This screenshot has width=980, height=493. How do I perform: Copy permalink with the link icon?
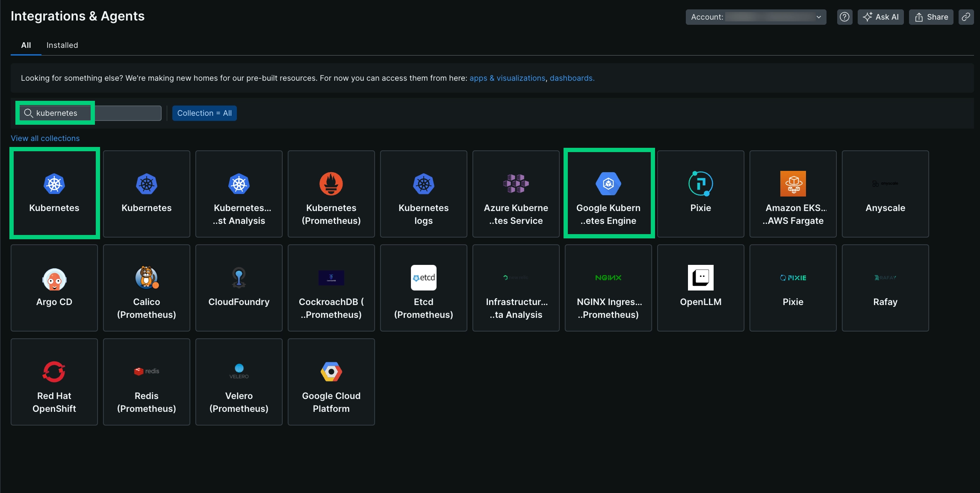[966, 17]
